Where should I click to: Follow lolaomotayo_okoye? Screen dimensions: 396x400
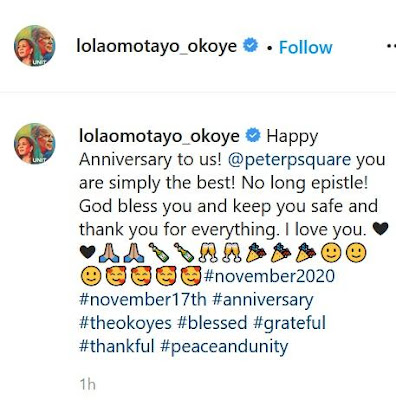click(x=306, y=47)
